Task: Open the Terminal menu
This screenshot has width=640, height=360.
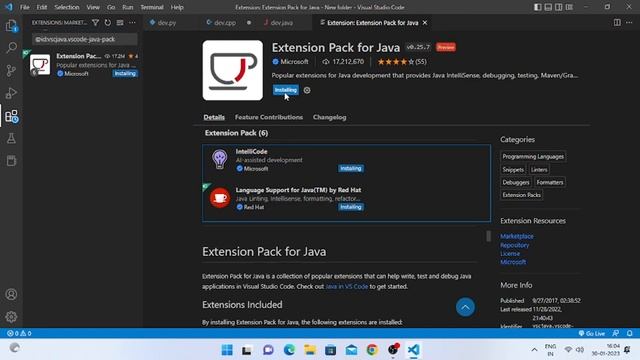Action: click(152, 7)
